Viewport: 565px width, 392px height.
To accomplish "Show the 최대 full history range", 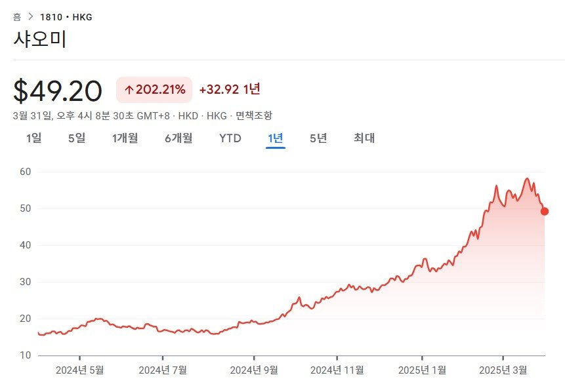I will click(x=364, y=138).
